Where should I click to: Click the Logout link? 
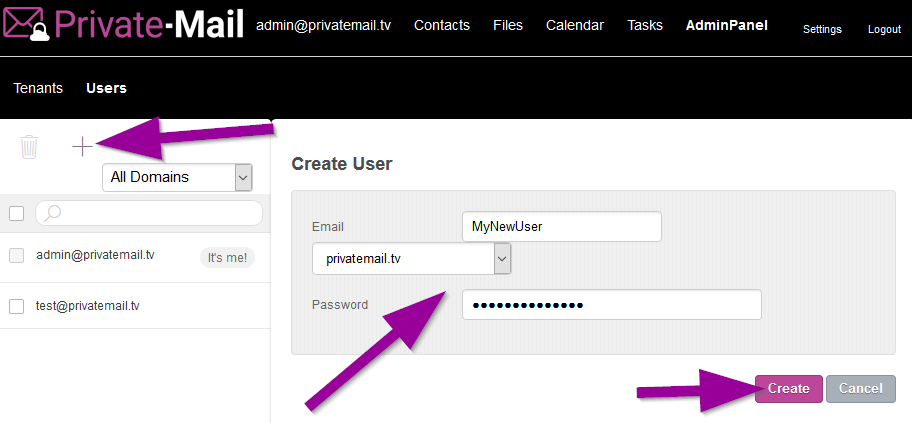884,29
